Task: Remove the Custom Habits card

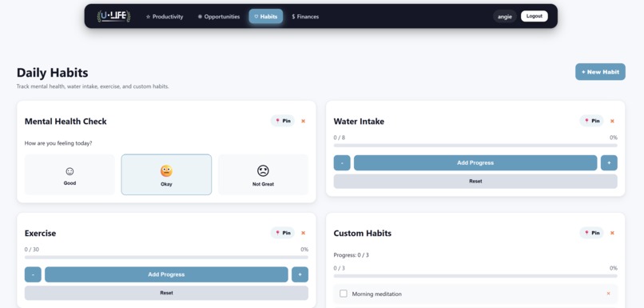Action: (612, 233)
